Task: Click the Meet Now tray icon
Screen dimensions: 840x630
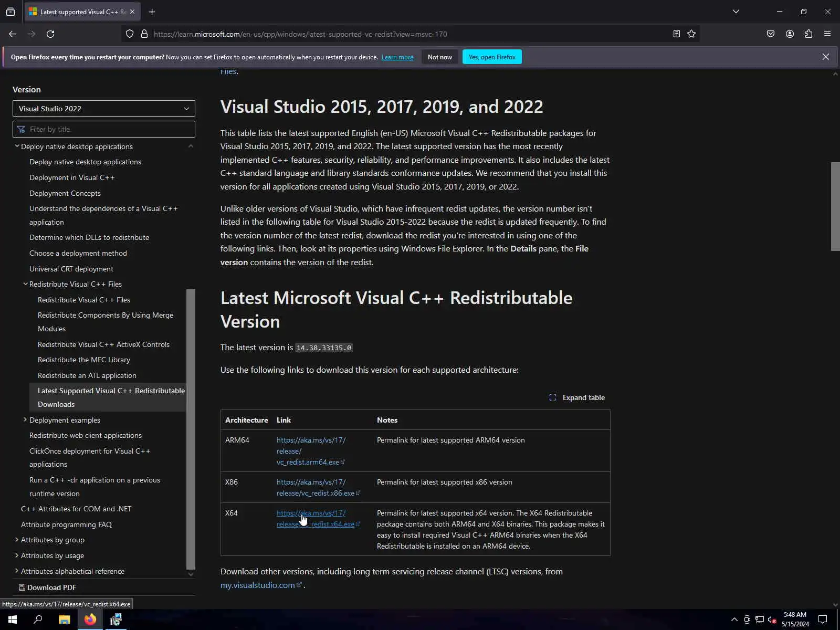Action: (747, 619)
